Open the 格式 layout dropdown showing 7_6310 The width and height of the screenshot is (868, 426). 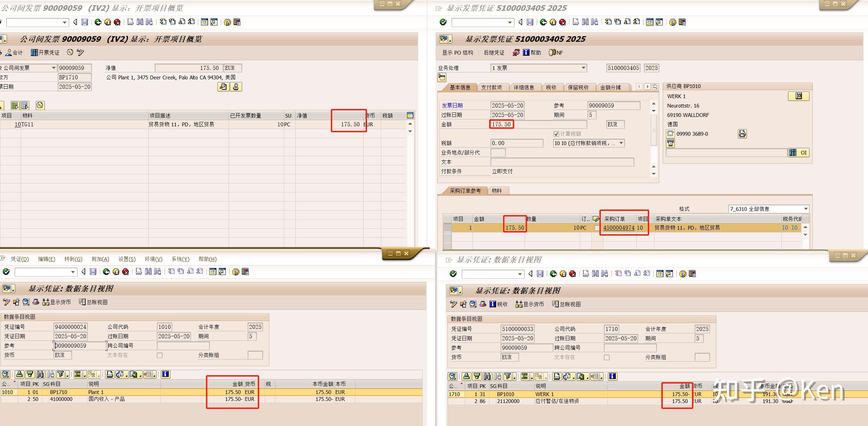(806, 209)
